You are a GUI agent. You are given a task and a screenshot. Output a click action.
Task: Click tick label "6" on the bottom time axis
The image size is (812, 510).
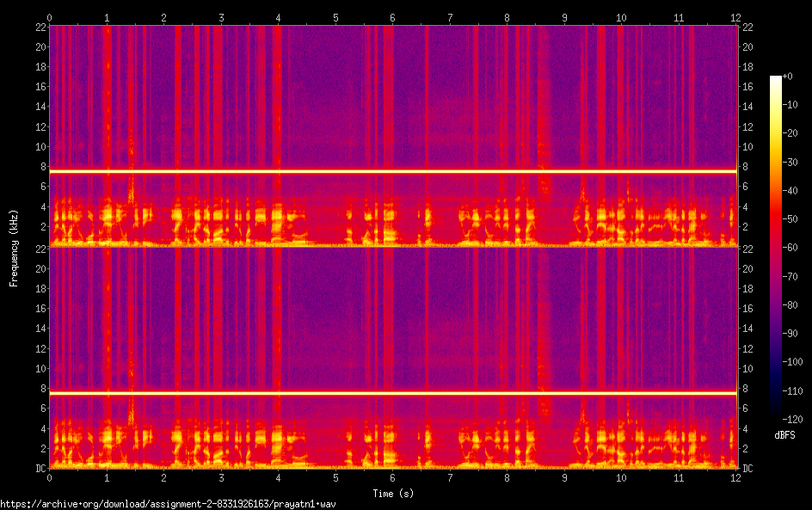click(392, 478)
